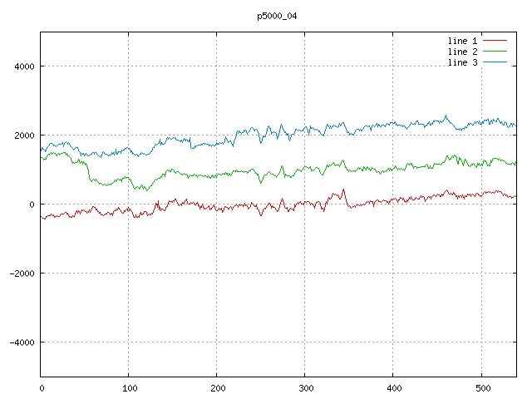Select the 'line 3' legend label
The image size is (532, 399).
462,62
